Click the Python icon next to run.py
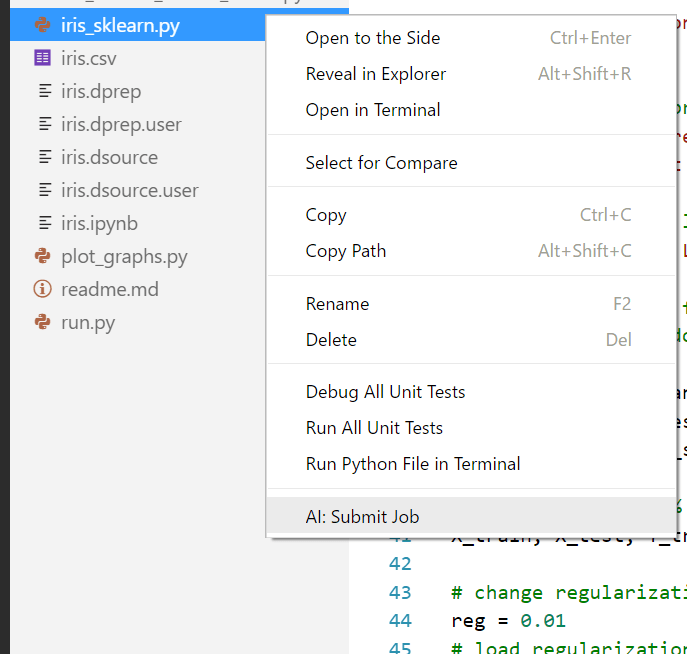The width and height of the screenshot is (687, 654). coord(42,323)
